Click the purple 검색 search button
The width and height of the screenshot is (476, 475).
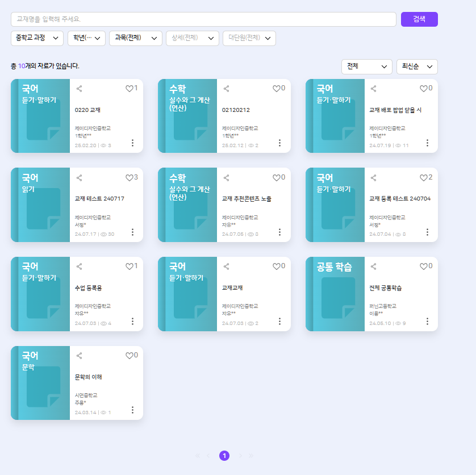point(419,19)
